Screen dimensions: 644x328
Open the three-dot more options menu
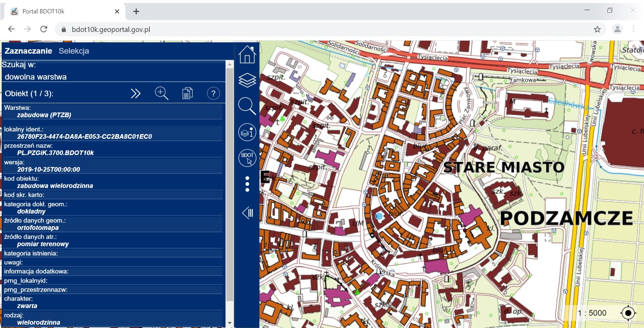247,184
